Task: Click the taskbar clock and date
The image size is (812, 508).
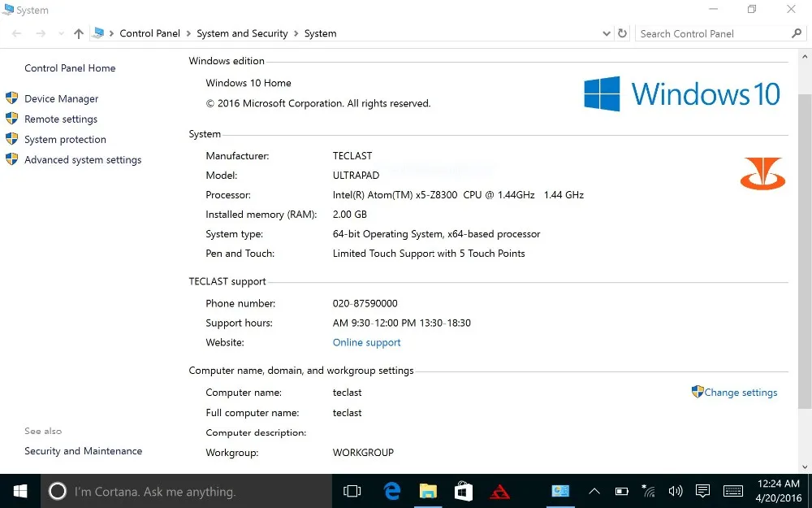Action: click(779, 491)
